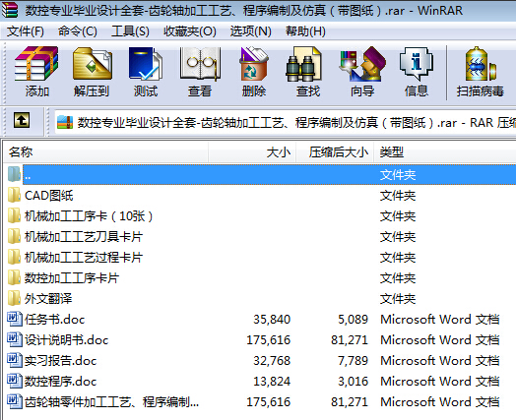Sort by 大小 column header

pos(252,152)
